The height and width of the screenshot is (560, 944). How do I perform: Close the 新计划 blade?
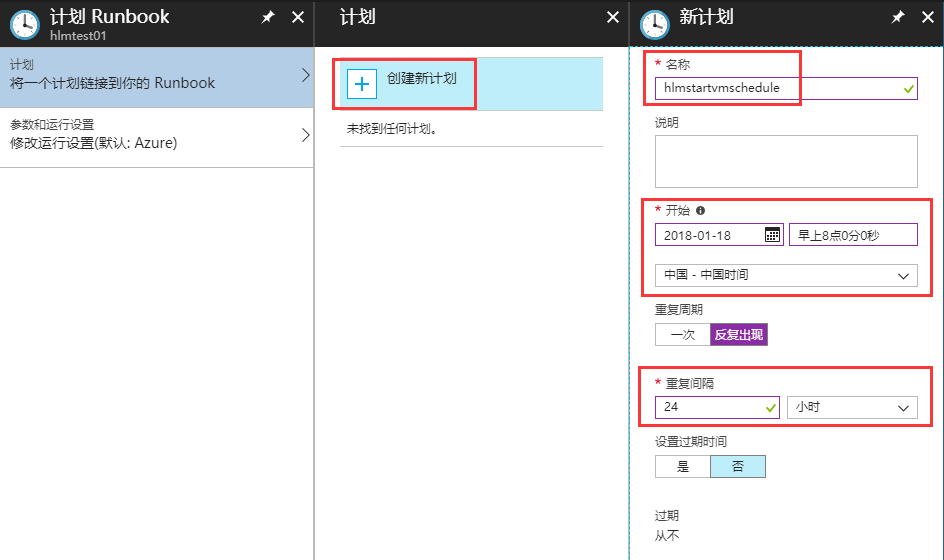tap(928, 17)
